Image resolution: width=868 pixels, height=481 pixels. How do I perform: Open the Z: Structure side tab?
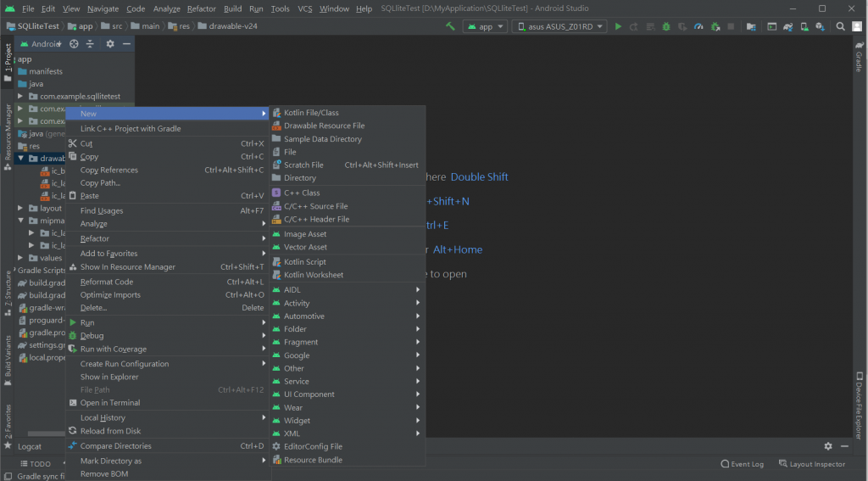8,294
